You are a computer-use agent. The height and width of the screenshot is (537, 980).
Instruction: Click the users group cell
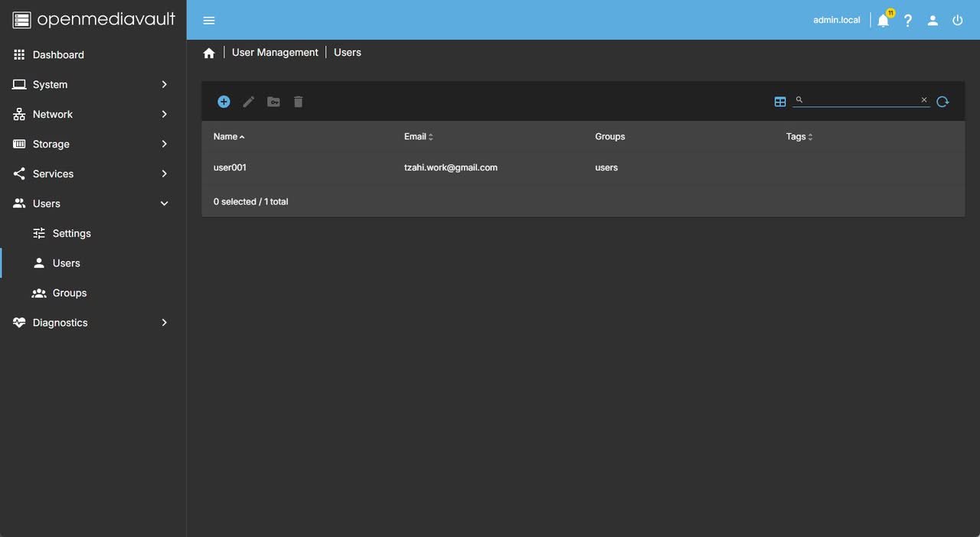[x=606, y=168]
